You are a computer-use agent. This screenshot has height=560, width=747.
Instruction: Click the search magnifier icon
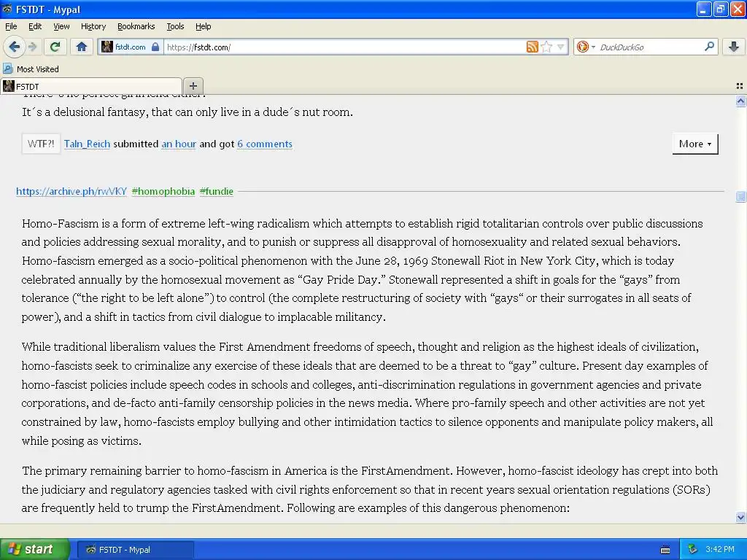pyautogui.click(x=709, y=46)
